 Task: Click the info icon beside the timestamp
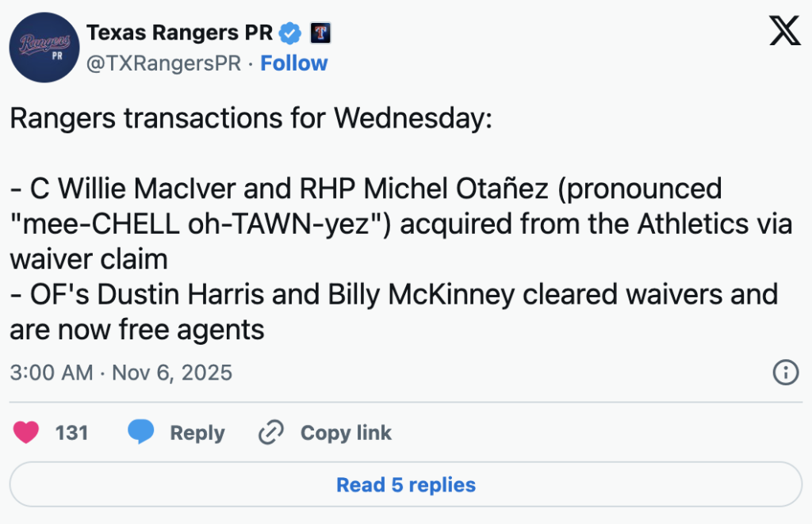pyautogui.click(x=785, y=373)
